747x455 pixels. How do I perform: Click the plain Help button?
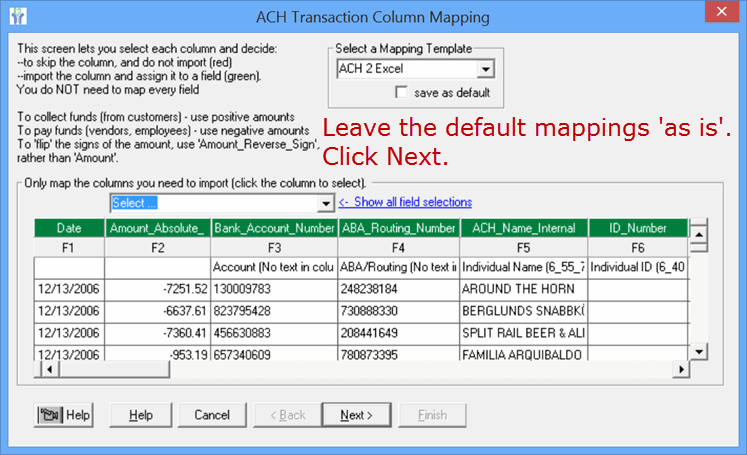click(x=141, y=415)
